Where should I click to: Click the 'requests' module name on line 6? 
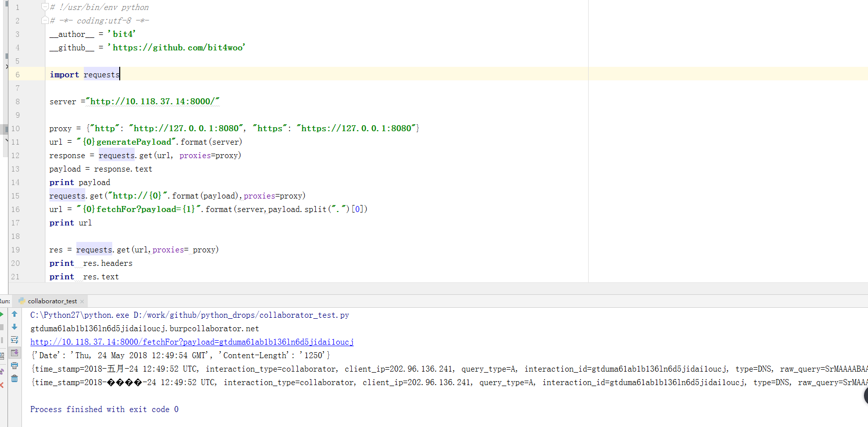[102, 75]
